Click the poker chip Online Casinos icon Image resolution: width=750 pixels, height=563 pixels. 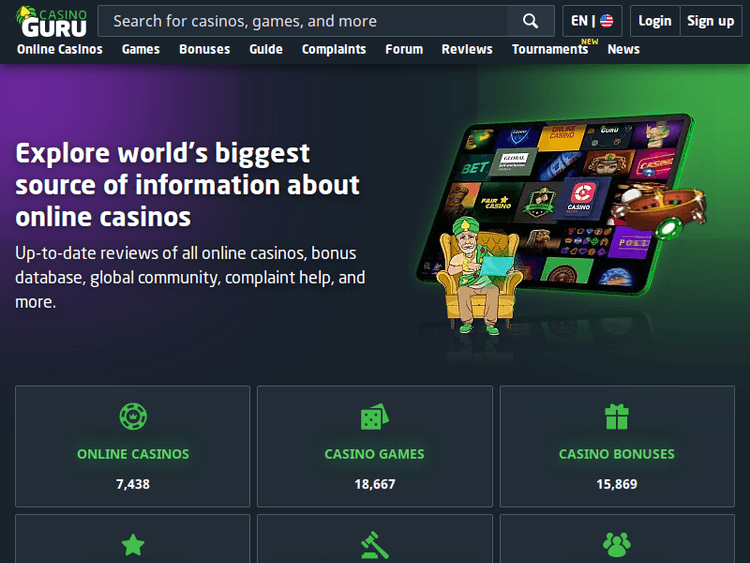133,416
